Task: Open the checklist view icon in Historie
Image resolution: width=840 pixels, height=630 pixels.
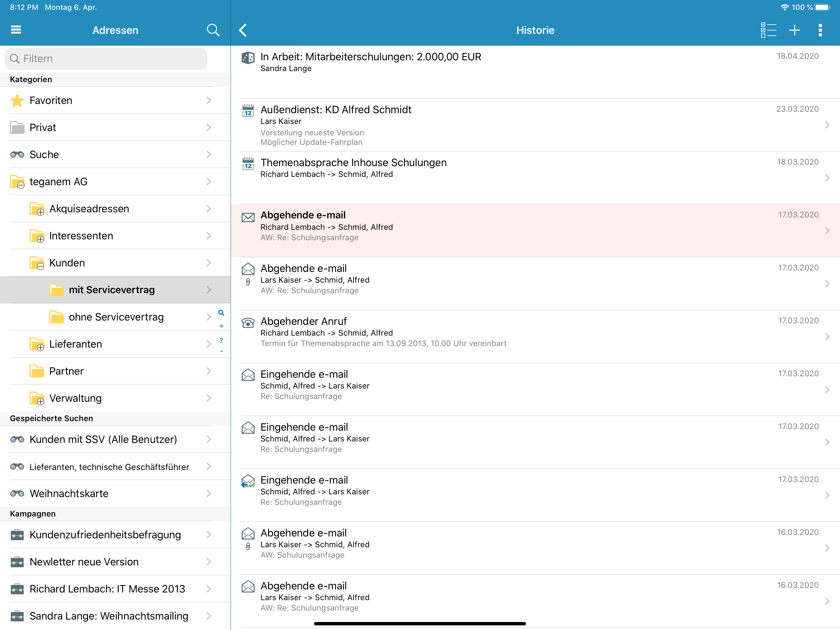Action: click(768, 30)
